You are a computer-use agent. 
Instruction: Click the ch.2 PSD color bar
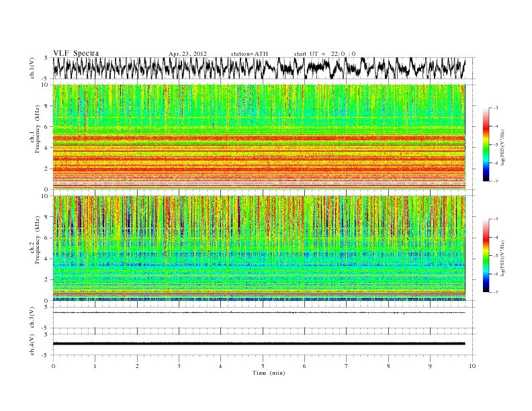pyautogui.click(x=486, y=255)
